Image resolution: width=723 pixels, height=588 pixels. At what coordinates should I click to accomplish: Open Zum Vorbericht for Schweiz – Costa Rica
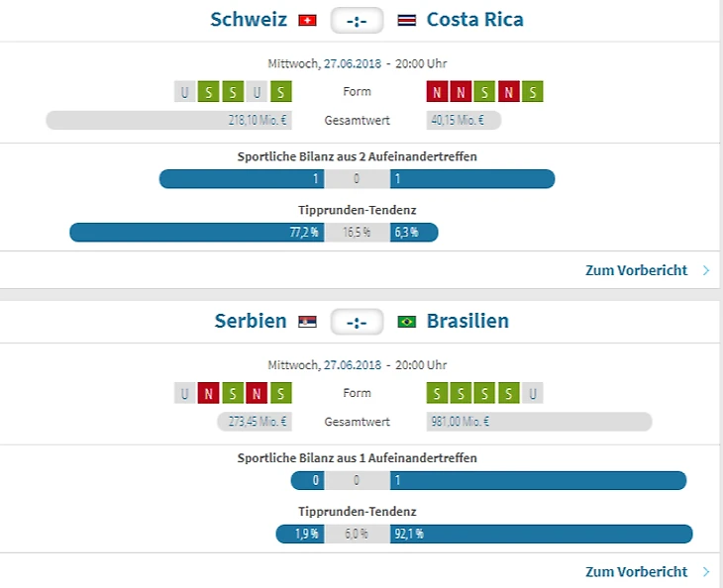click(x=636, y=270)
